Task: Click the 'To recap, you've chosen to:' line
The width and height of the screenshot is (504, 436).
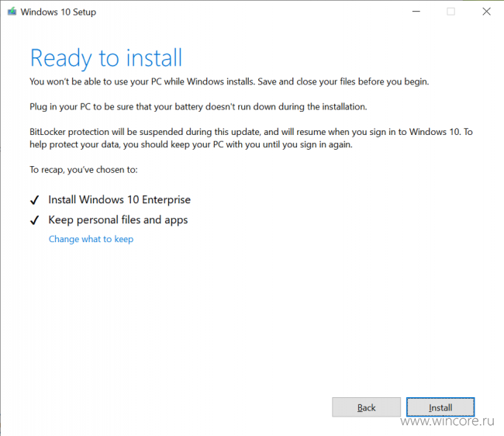Action: click(x=84, y=170)
